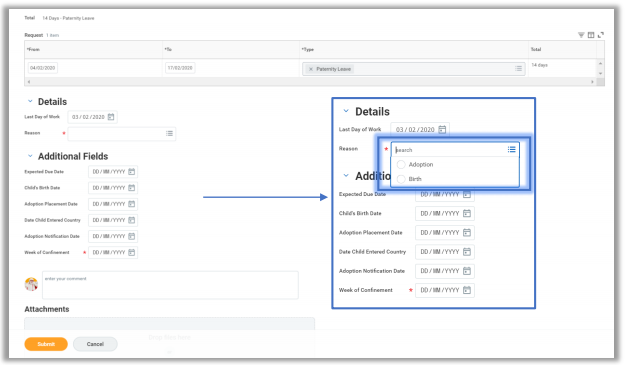The width and height of the screenshot is (625, 365).
Task: Open Child's Birth Date calendar in main form
Action: coord(132,188)
